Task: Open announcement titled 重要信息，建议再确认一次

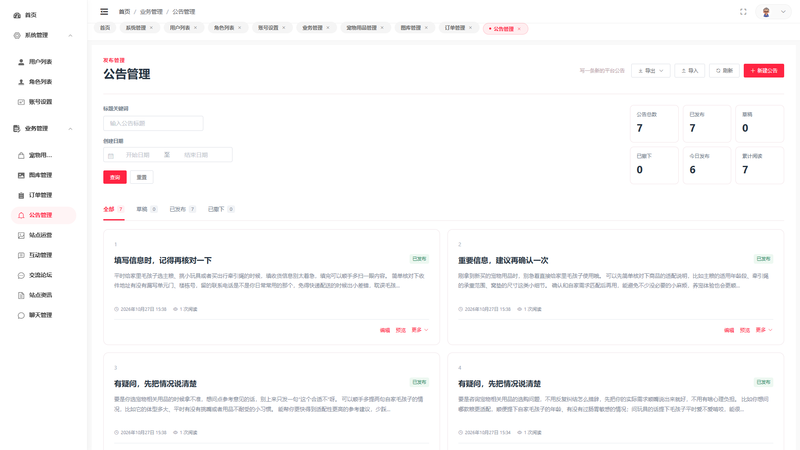Action: [503, 260]
